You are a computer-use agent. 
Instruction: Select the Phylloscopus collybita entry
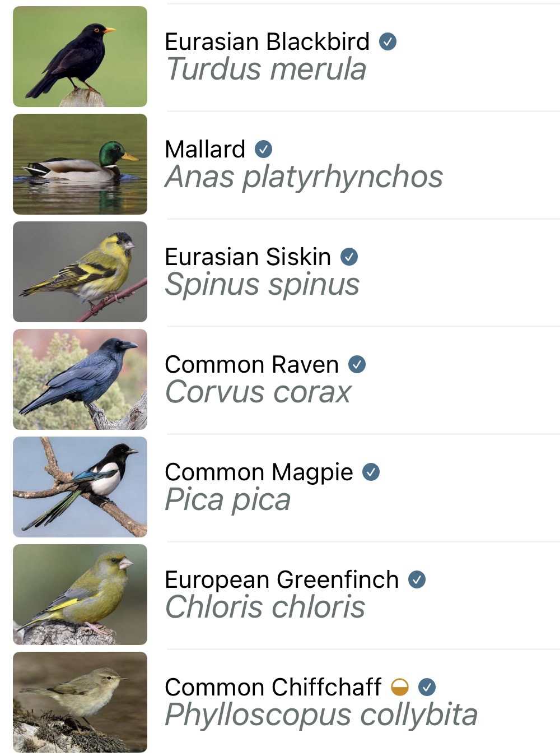321,715
